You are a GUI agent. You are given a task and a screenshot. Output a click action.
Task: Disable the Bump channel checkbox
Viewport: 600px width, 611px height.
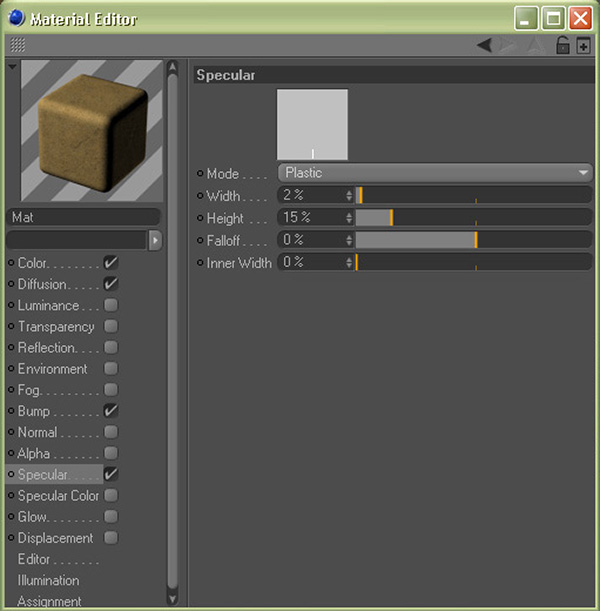(111, 410)
